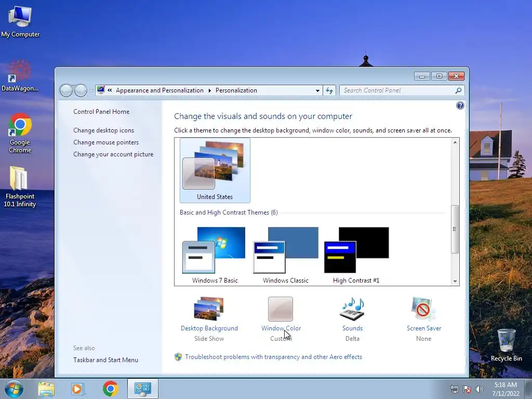Click the Windows Start orb
The height and width of the screenshot is (399, 532).
[14, 389]
